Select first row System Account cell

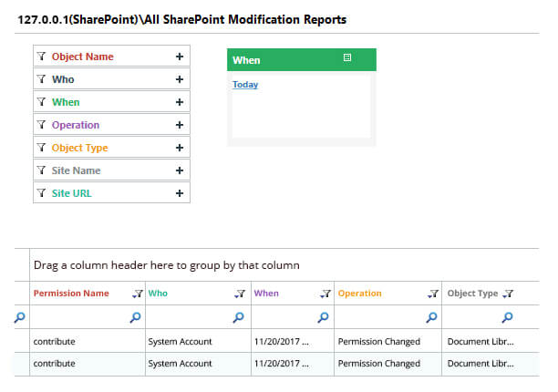[198, 341]
